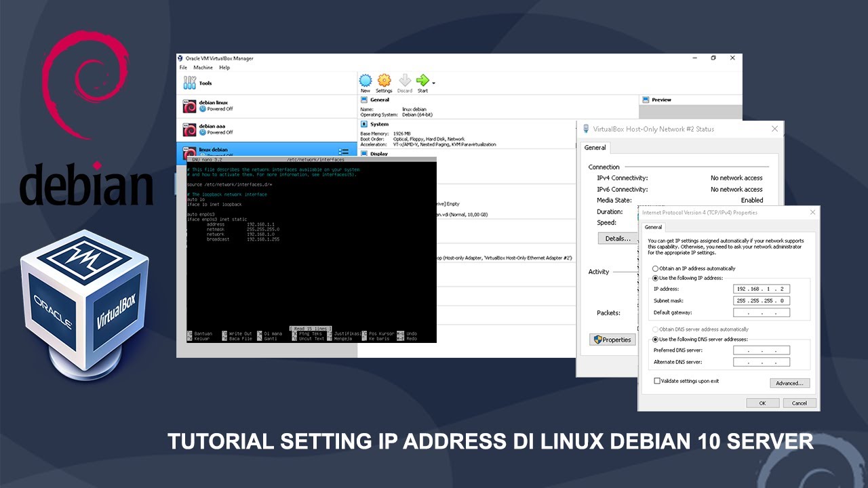Open Settings gear icon in VirtualBox toolbar
868x488 pixels.
(x=384, y=80)
